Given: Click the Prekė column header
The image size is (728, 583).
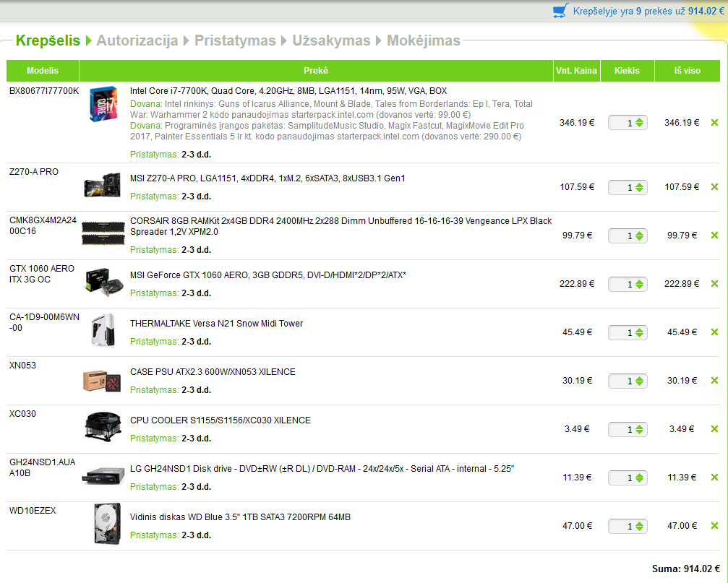Looking at the screenshot, I should (316, 71).
